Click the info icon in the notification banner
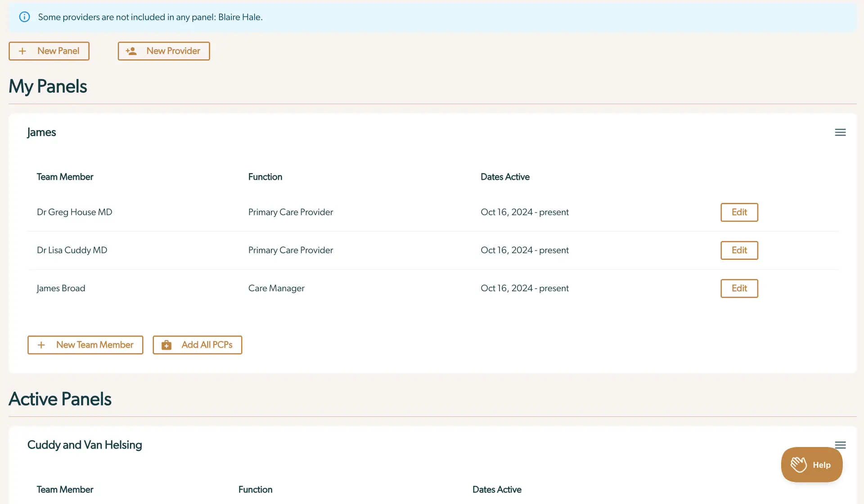Viewport: 864px width, 504px height. (x=24, y=17)
